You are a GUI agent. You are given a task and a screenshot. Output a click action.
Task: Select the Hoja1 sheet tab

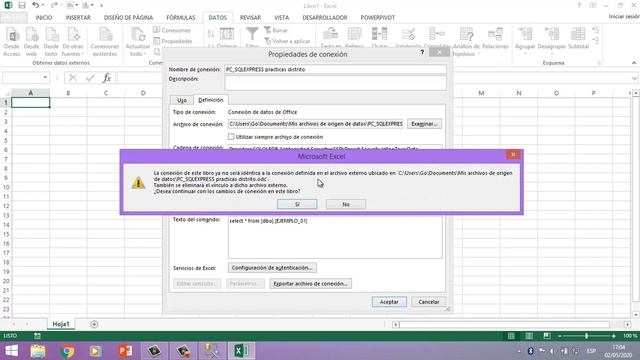(x=61, y=324)
